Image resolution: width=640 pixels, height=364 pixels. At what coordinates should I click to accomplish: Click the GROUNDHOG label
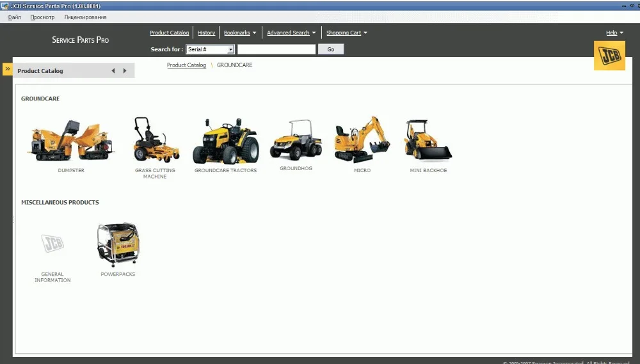[x=296, y=168]
